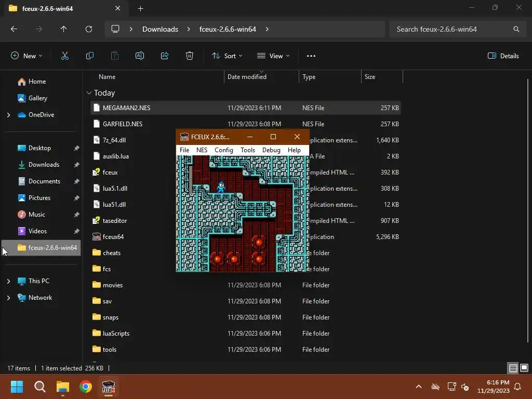Switch to details list view icon
The width and height of the screenshot is (532, 399).
(513, 368)
